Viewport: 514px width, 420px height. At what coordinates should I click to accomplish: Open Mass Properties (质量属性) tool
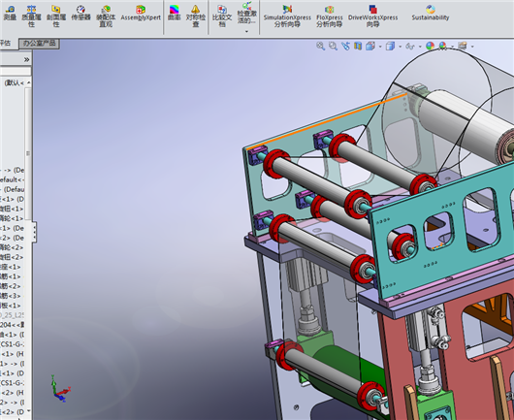pyautogui.click(x=31, y=16)
